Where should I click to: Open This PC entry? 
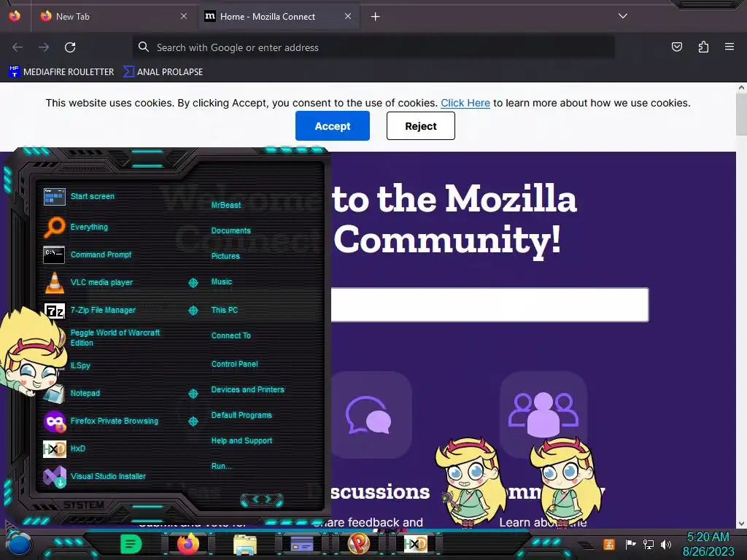point(225,310)
